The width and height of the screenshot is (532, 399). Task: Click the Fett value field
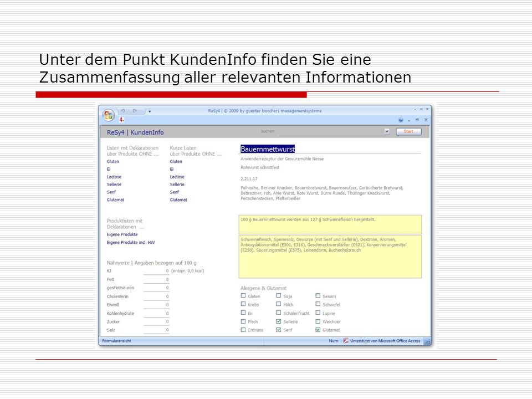click(156, 279)
